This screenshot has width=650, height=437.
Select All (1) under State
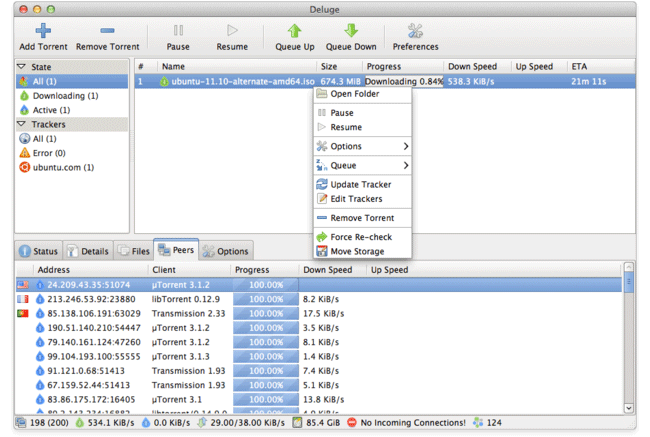click(72, 81)
